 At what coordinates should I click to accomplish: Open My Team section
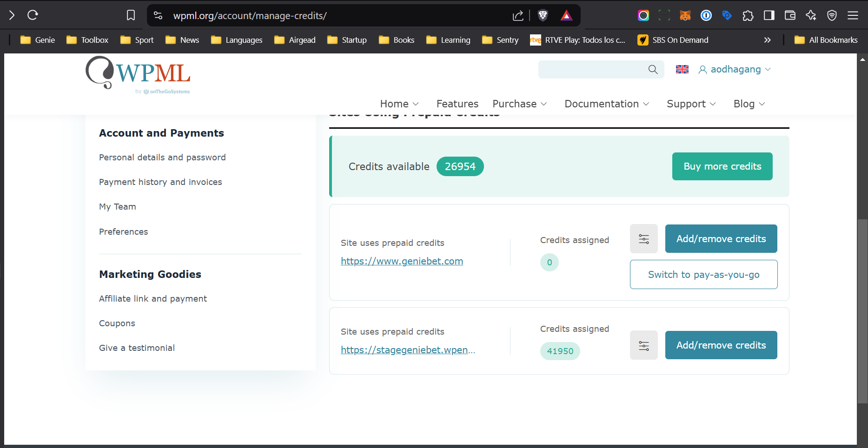(118, 207)
